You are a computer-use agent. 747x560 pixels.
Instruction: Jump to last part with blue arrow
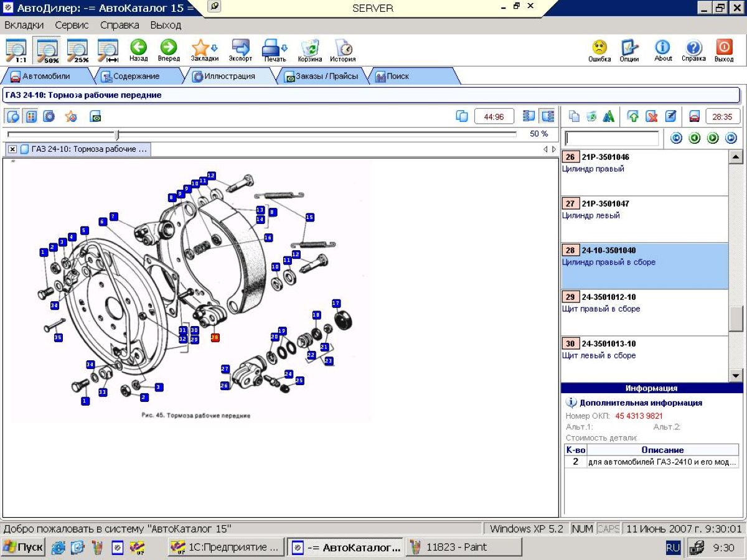click(x=731, y=138)
